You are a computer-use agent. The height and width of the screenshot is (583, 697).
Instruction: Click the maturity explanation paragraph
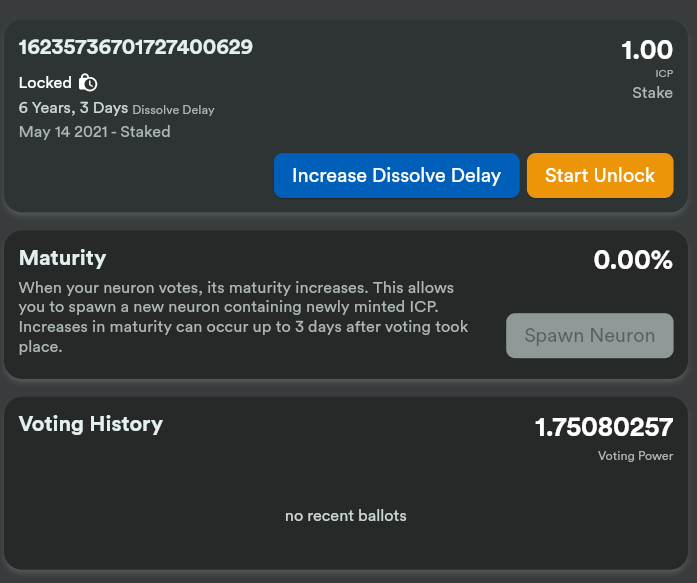tap(243, 317)
